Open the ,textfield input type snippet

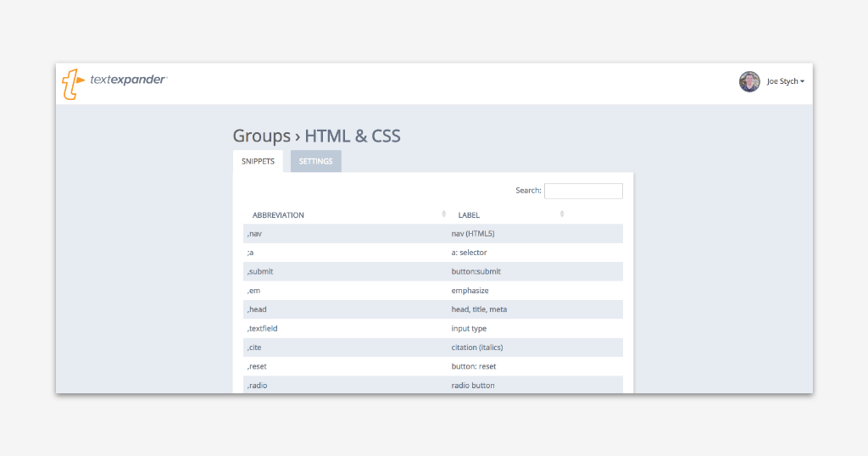point(433,328)
